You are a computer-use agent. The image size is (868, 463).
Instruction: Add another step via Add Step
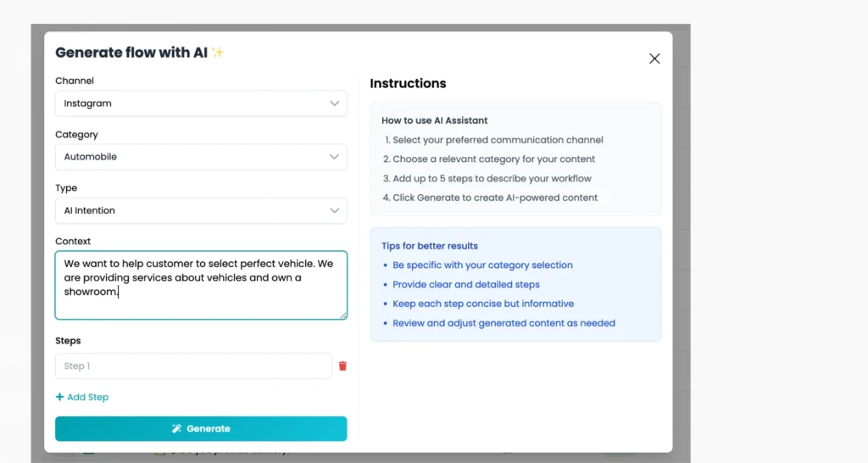[82, 397]
